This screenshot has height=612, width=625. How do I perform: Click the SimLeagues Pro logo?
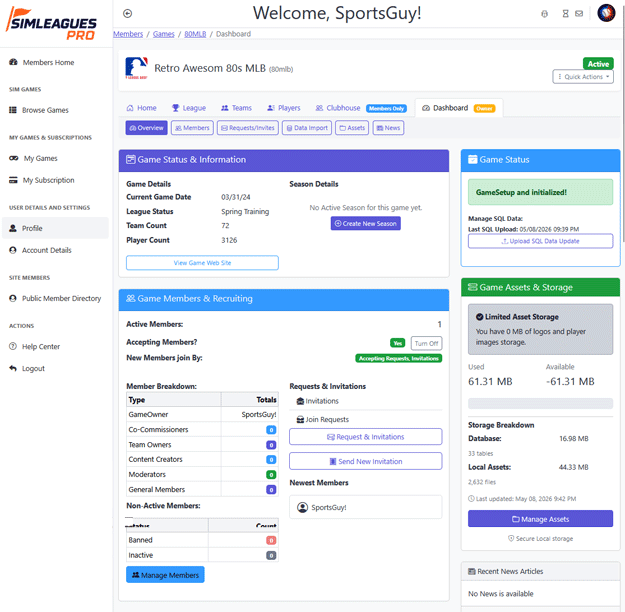tap(51, 24)
